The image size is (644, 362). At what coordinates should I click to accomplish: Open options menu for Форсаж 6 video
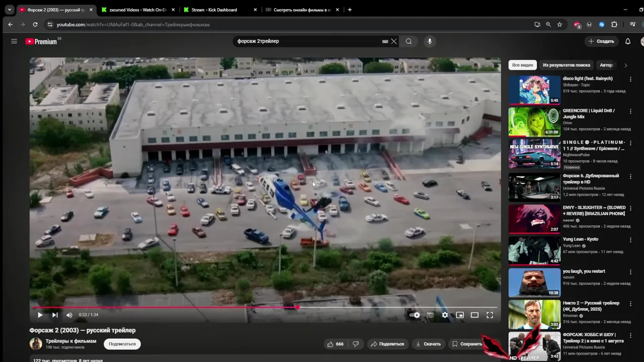(630, 176)
